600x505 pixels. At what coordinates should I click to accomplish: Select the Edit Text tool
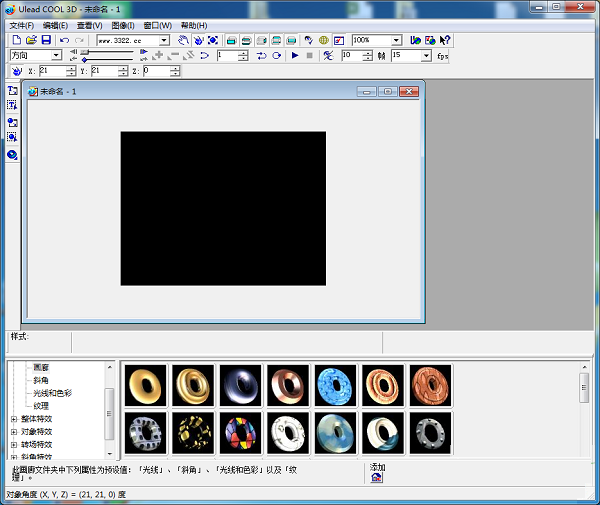click(12, 105)
